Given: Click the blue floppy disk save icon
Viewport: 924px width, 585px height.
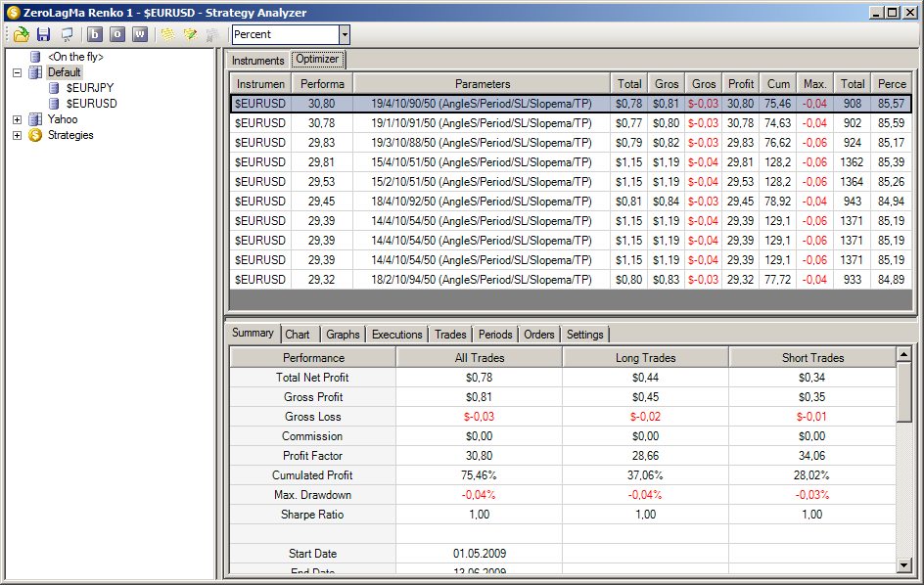Looking at the screenshot, I should 44,35.
